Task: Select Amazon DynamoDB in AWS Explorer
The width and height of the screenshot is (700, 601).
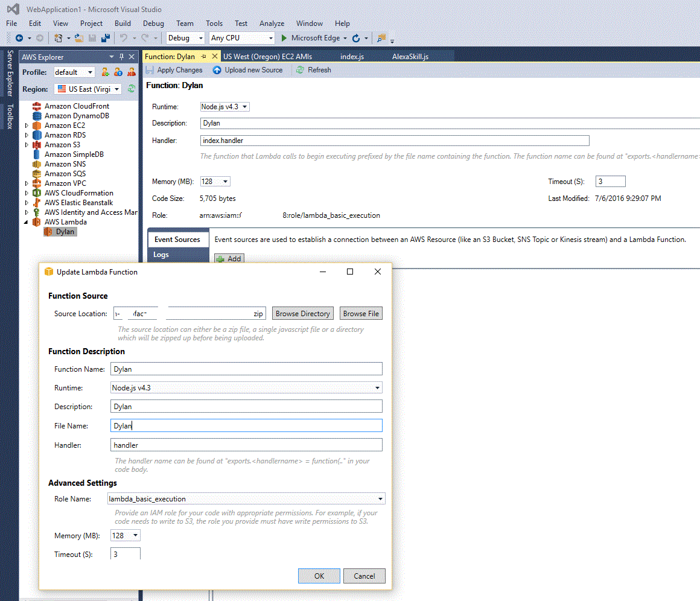Action: [x=77, y=116]
